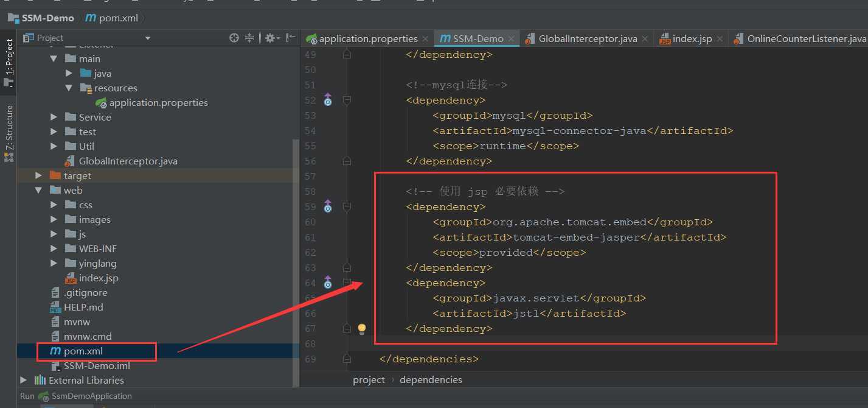Click the SsmDemoApplication Spring run icon at the bottom

tap(44, 396)
